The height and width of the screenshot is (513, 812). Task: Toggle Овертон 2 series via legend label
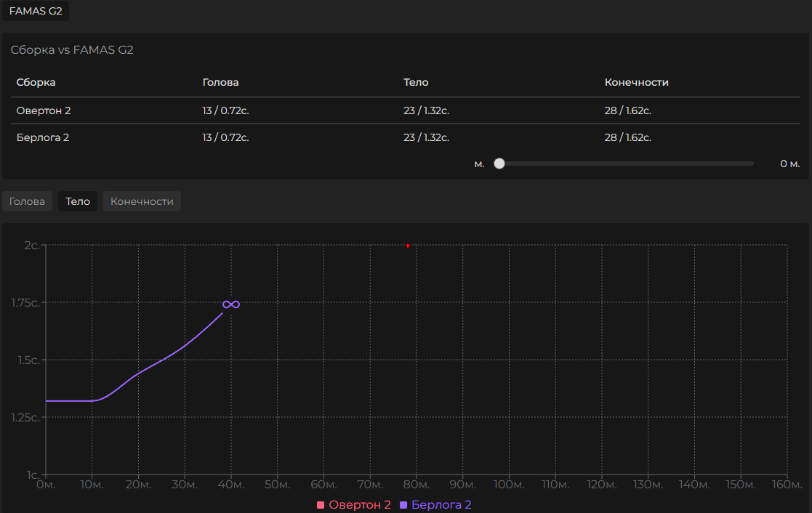[x=360, y=505]
